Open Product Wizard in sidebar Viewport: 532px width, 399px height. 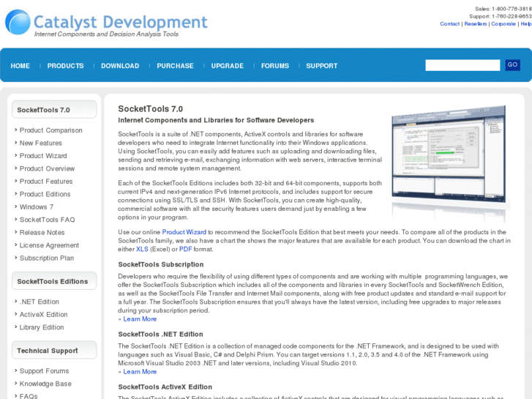pyautogui.click(x=43, y=156)
